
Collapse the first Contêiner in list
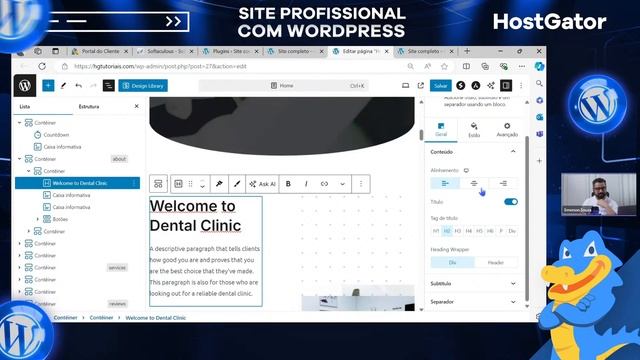coord(20,122)
